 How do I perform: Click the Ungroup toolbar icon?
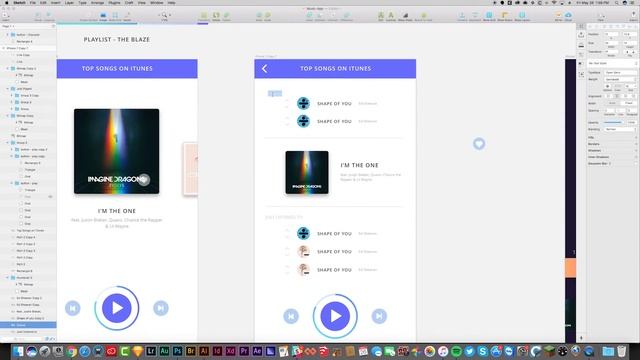pos(49,16)
